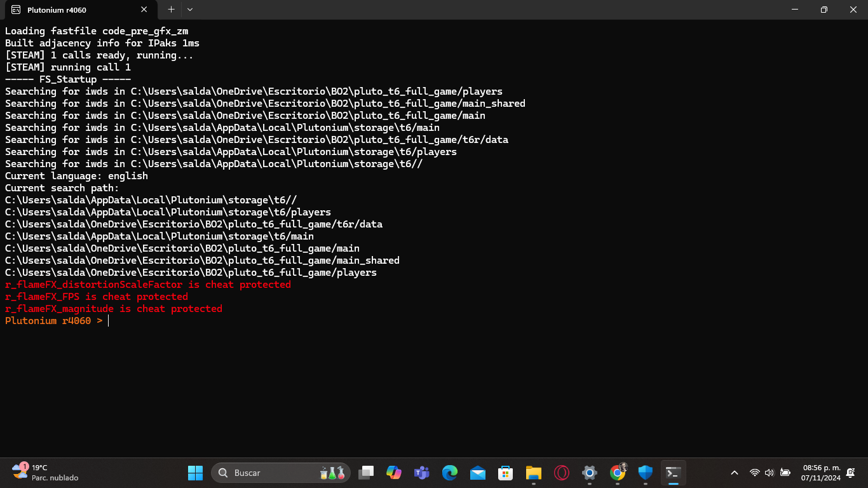868x488 pixels.
Task: Click the red 'r_flameFX_FPS is cheat protected' line
Action: point(97,297)
